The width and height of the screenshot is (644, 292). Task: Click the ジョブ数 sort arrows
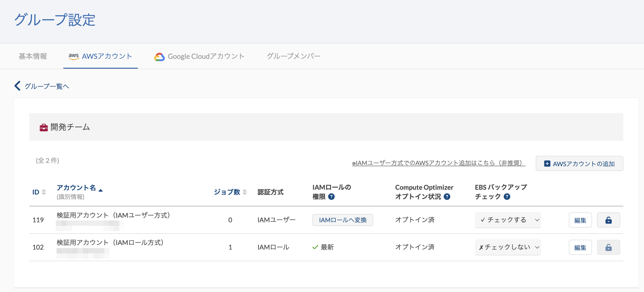[245, 192]
